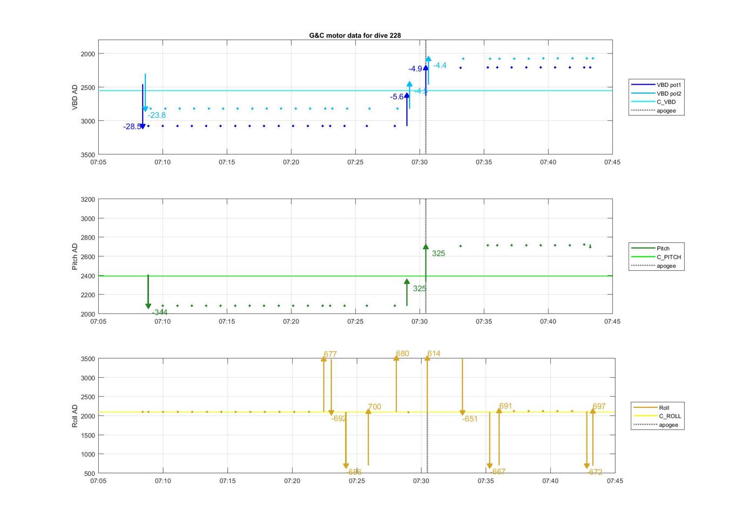Click the '500' tick on the Roll axis

point(90,474)
